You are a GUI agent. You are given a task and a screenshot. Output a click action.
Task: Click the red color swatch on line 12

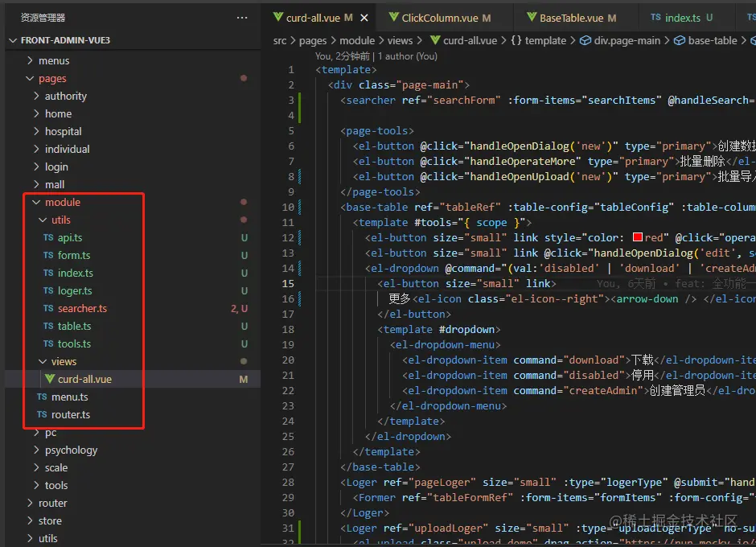click(638, 236)
